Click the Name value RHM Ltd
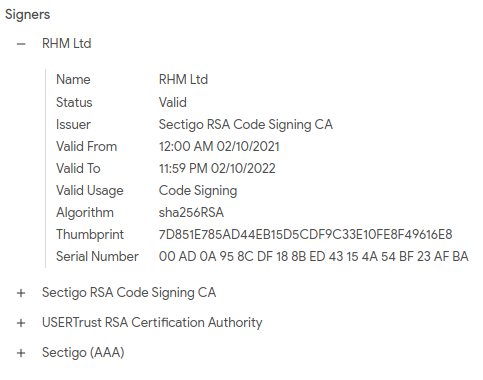This screenshot has height=380, width=483. click(183, 80)
